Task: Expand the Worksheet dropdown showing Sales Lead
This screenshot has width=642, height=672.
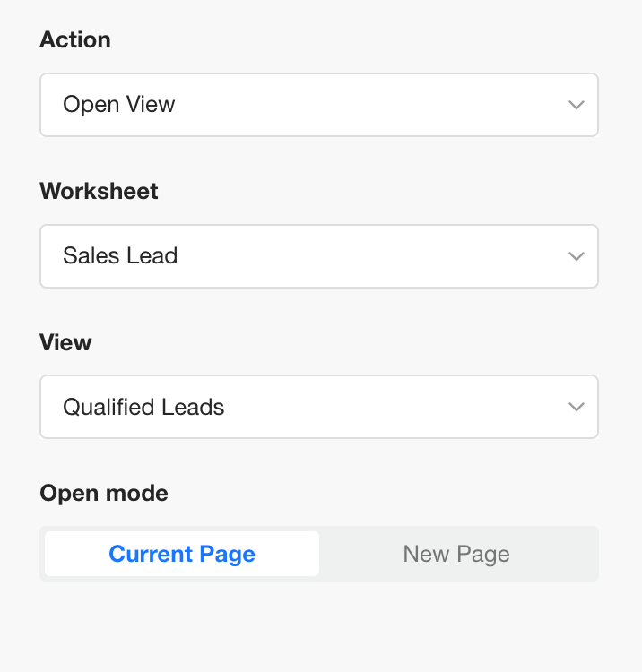Action: (x=318, y=256)
